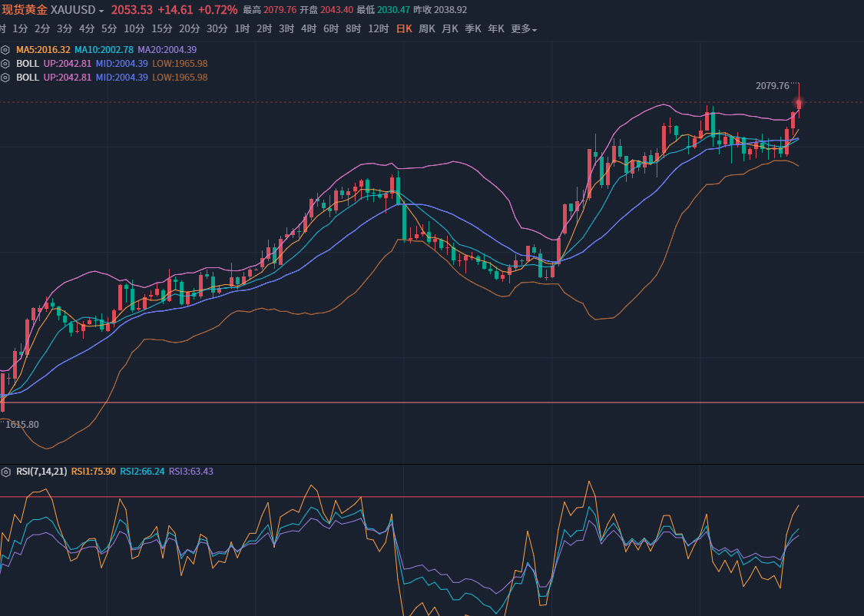The height and width of the screenshot is (616, 864).
Task: Click the 开盘 2043.40 opening price
Action: (326, 11)
